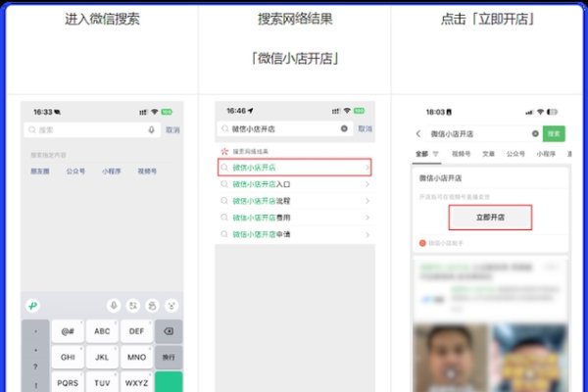588x392 pixels.
Task: Tap the GHI keyboard key
Action: [x=68, y=357]
